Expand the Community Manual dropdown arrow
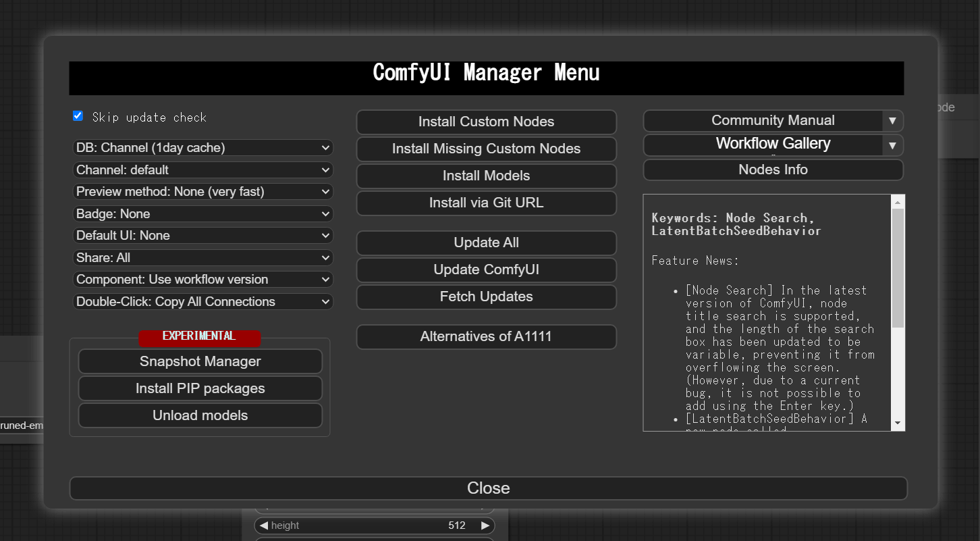This screenshot has height=541, width=980. coord(892,120)
